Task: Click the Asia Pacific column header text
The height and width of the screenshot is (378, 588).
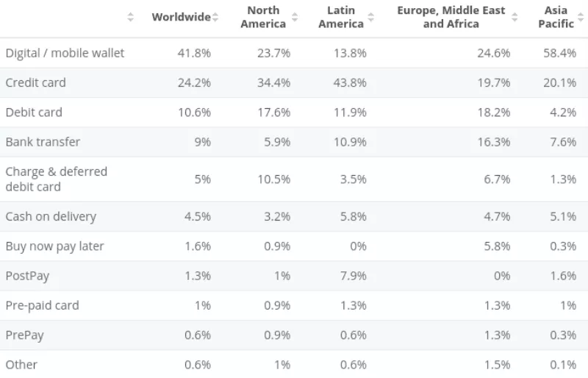Action: click(x=556, y=17)
